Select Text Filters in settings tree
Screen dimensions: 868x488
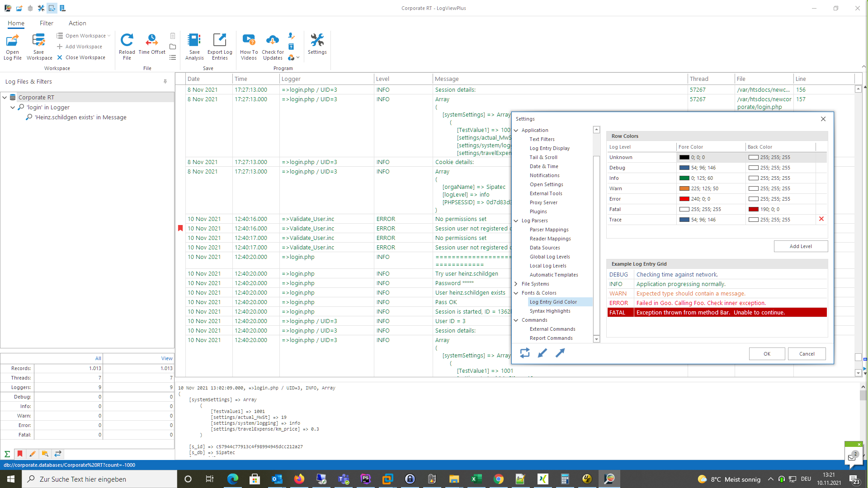click(x=542, y=139)
